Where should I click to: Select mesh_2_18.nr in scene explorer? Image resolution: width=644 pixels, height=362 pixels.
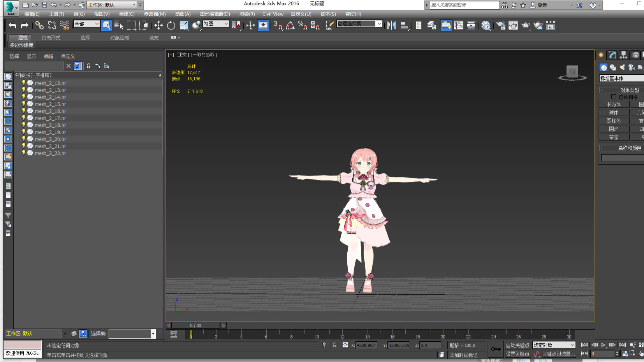(x=50, y=125)
